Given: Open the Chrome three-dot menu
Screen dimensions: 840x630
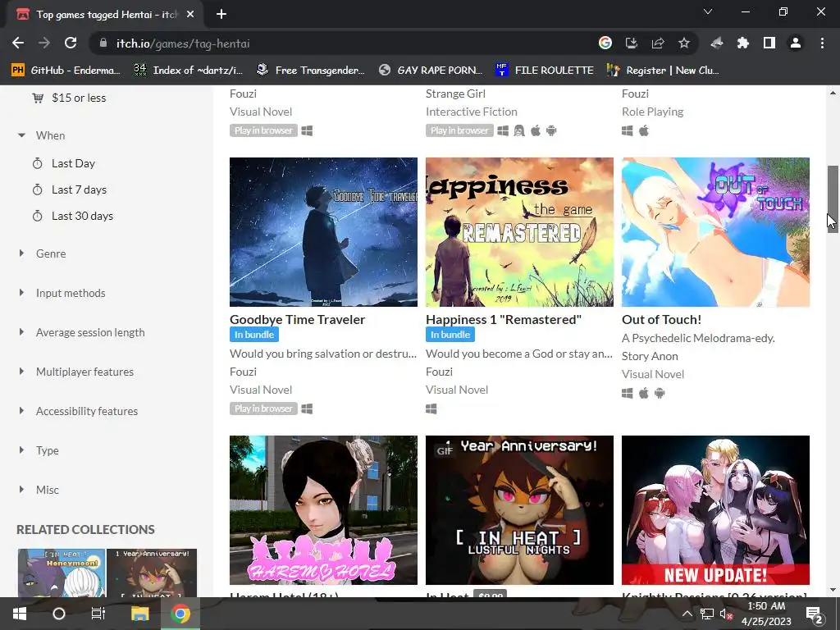Looking at the screenshot, I should [822, 43].
